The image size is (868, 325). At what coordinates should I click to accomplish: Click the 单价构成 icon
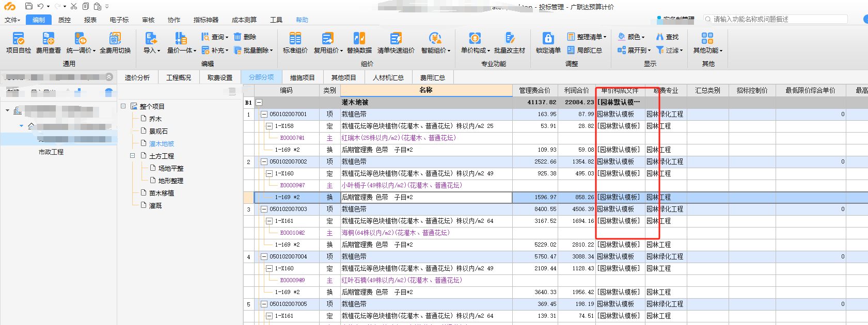(475, 39)
